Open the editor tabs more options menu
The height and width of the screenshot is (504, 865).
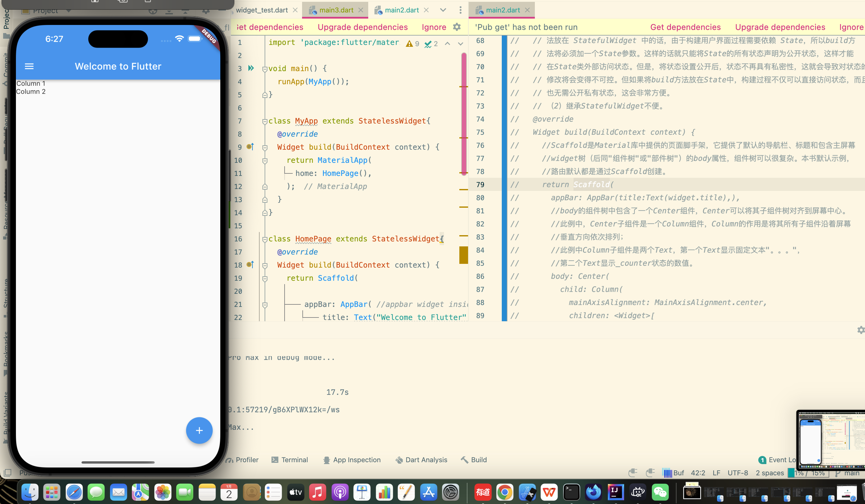coord(460,10)
